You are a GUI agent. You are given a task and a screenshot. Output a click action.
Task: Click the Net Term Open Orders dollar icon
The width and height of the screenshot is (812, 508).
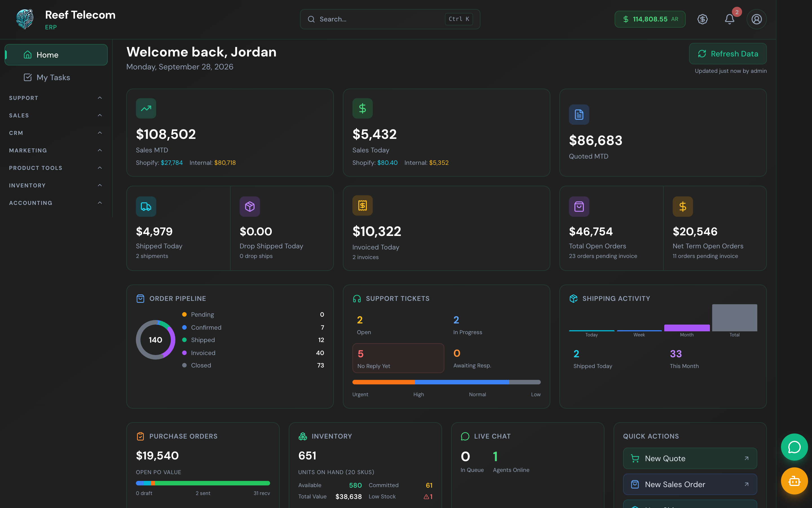tap(683, 206)
